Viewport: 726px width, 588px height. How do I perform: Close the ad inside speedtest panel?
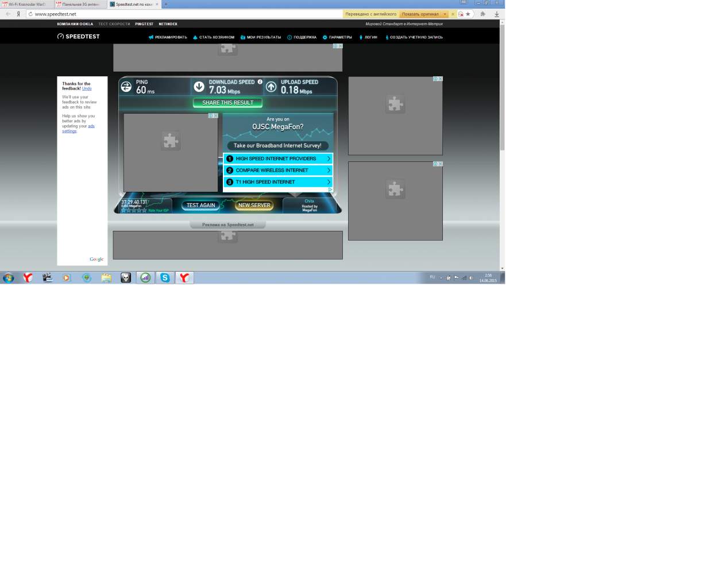(x=215, y=116)
